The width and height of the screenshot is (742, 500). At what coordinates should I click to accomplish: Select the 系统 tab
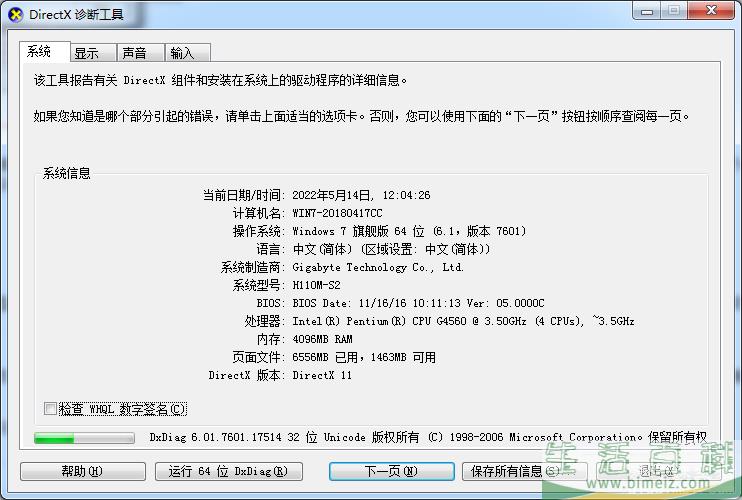45,52
